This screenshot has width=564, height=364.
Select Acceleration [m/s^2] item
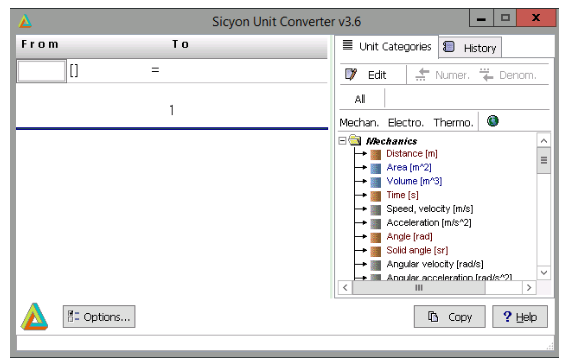[429, 223]
